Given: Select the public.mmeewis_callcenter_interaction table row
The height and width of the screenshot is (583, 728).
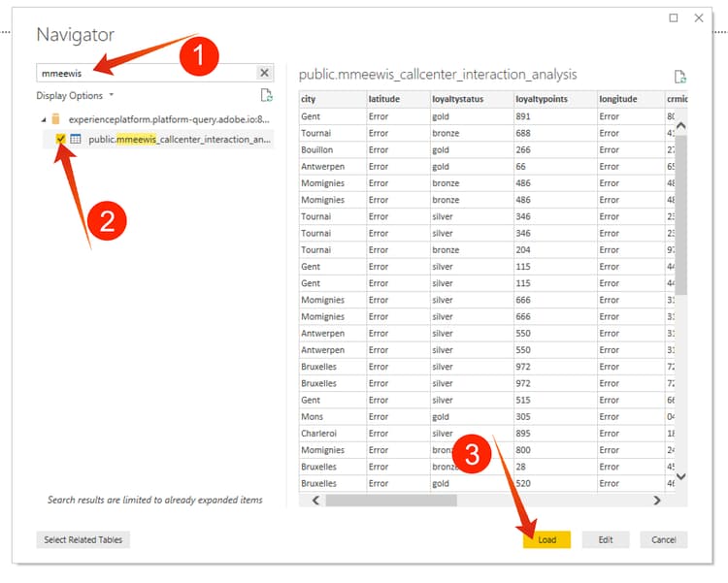Looking at the screenshot, I should pos(158,140).
